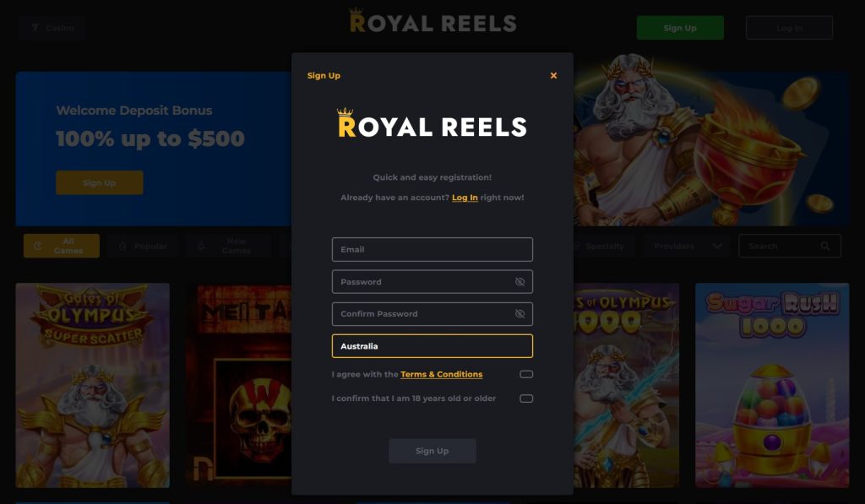Switch to the Popular games tab
865x504 pixels.
[x=143, y=246]
